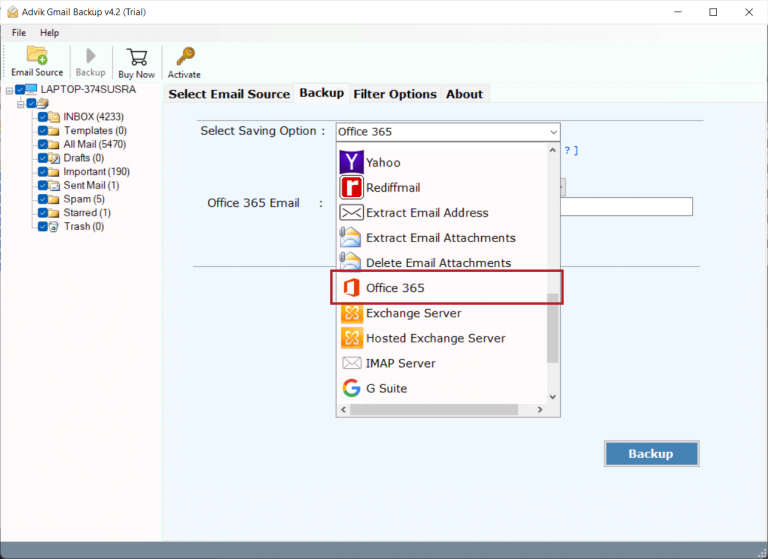Select Spam (5) folder label
The height and width of the screenshot is (559, 768).
click(x=84, y=199)
